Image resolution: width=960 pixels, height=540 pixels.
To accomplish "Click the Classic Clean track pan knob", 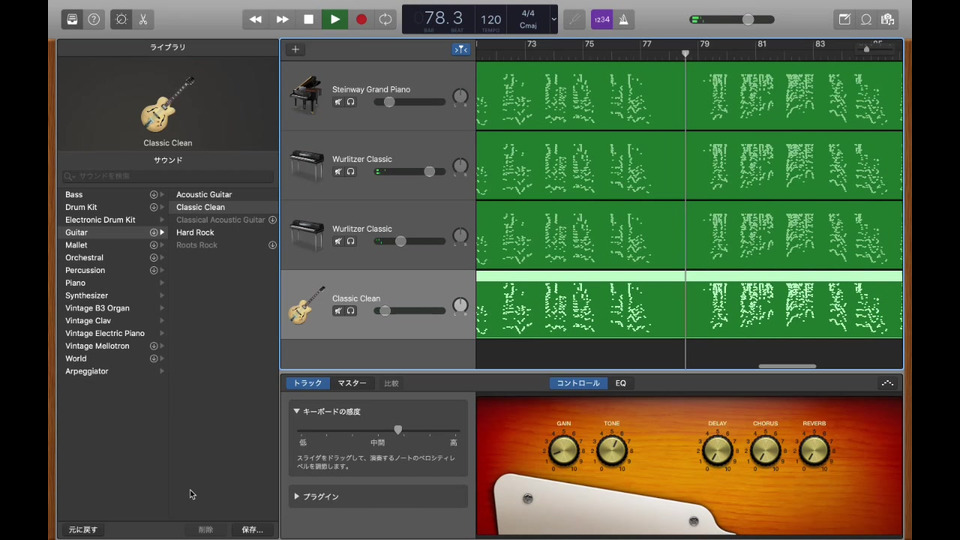I will tap(460, 305).
